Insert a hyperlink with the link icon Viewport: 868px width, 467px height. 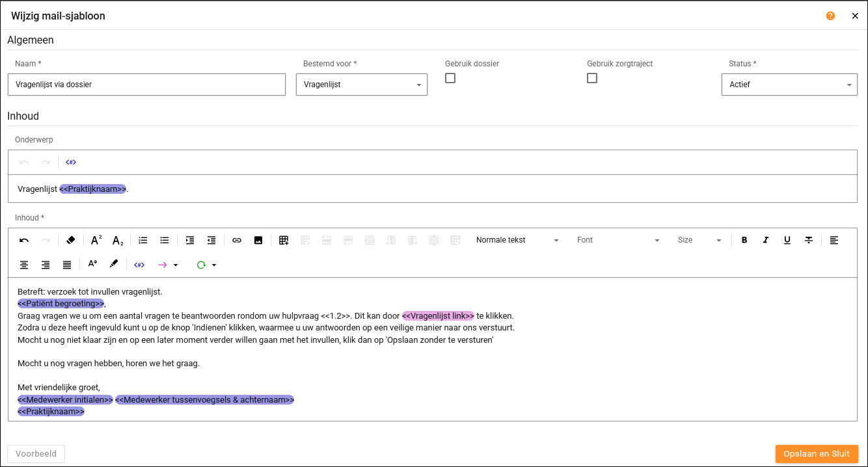[237, 241]
